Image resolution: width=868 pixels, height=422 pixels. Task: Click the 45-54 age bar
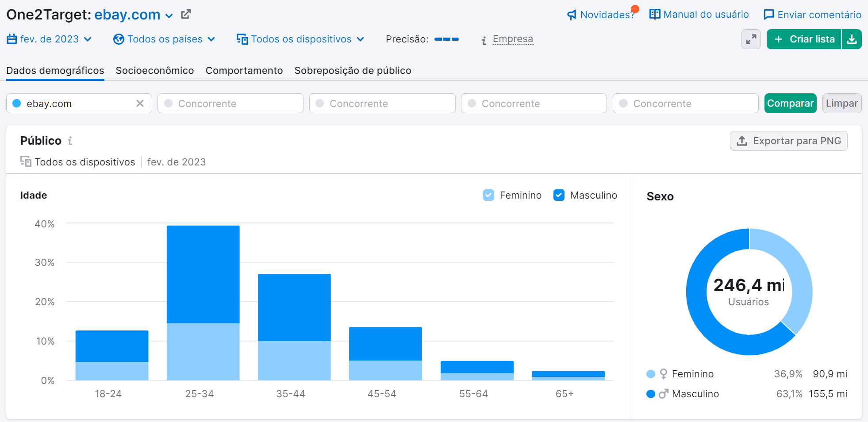click(385, 353)
